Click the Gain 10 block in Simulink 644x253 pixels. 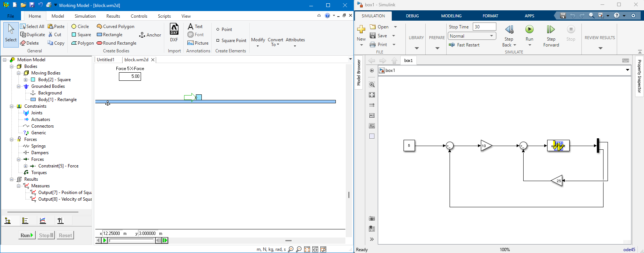tap(486, 146)
